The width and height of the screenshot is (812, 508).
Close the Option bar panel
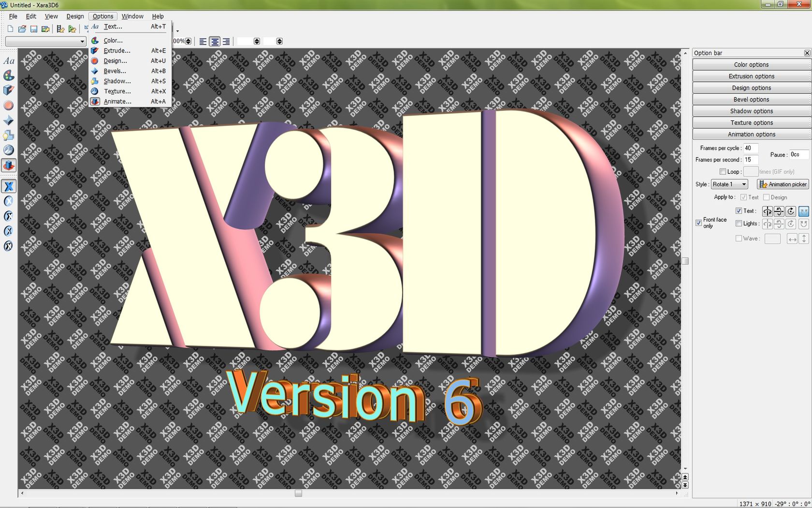807,53
